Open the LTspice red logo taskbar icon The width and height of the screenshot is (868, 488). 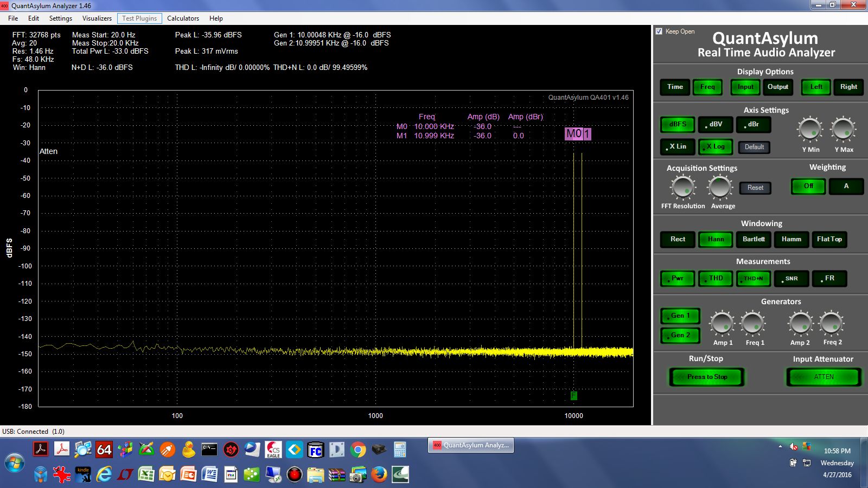[125, 474]
